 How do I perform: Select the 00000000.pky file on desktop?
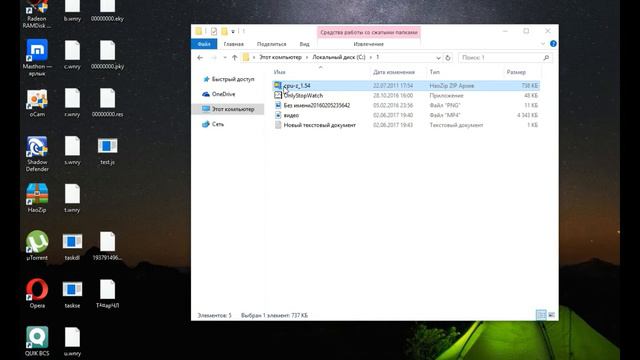click(x=107, y=55)
